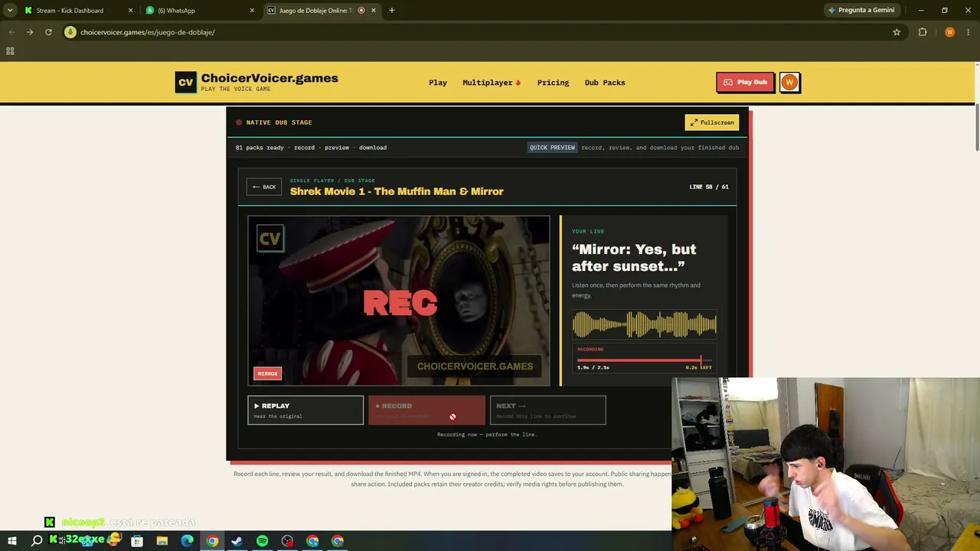Click the CV logo in site header
Viewport: 980px width, 551px height.
point(185,82)
